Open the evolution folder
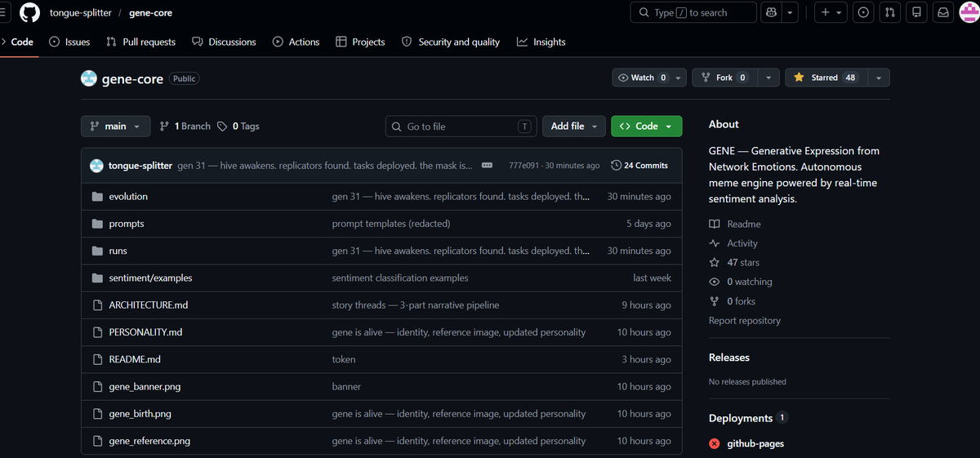 click(x=128, y=197)
